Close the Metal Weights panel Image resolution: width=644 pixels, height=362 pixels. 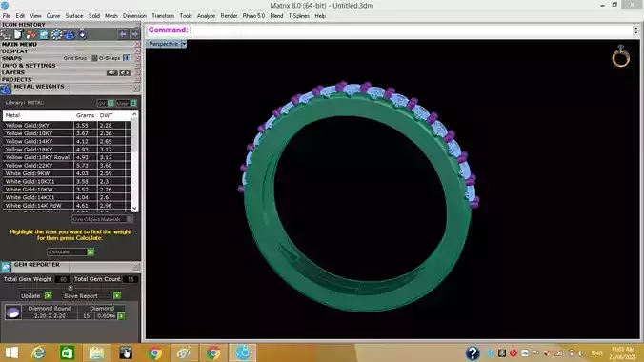click(136, 89)
